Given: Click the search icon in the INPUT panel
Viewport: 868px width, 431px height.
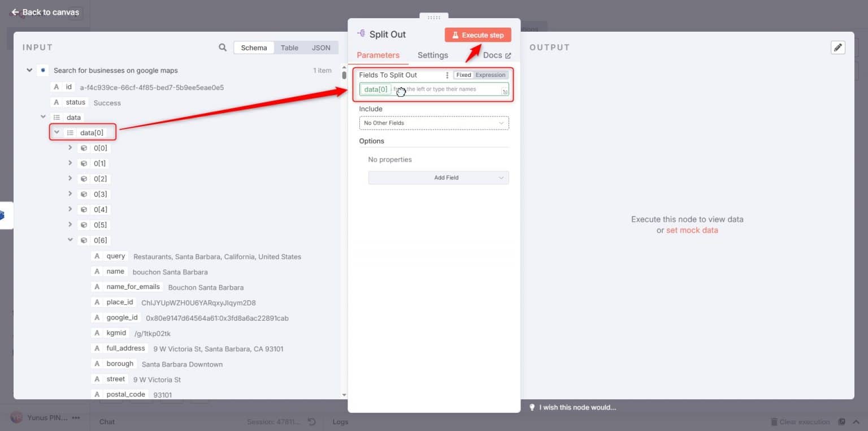Looking at the screenshot, I should (x=223, y=48).
